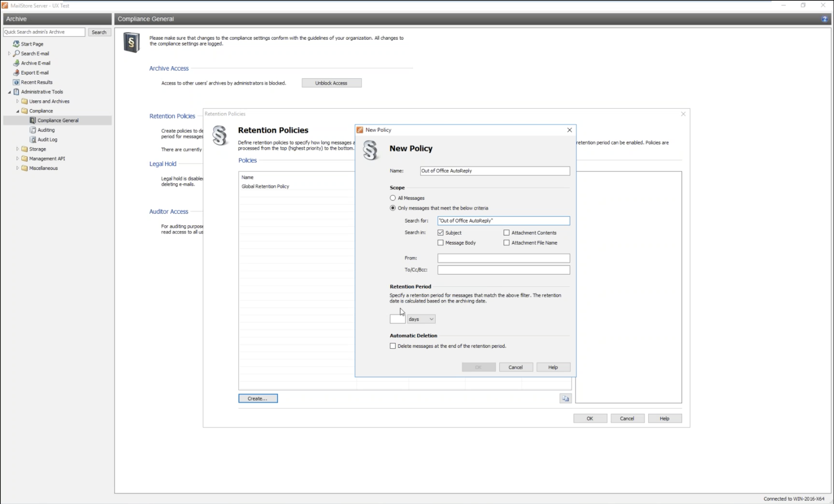Click the MailStore Server app icon in the title bar
Viewport: 834px width, 504px height.
[5, 5]
